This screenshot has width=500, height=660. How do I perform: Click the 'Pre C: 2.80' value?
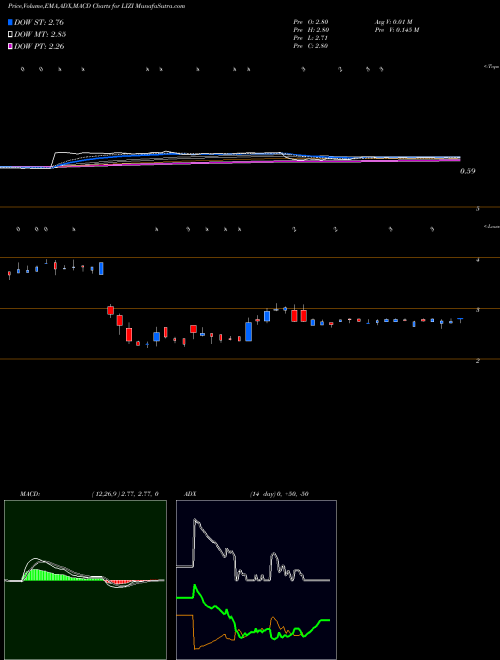(311, 46)
